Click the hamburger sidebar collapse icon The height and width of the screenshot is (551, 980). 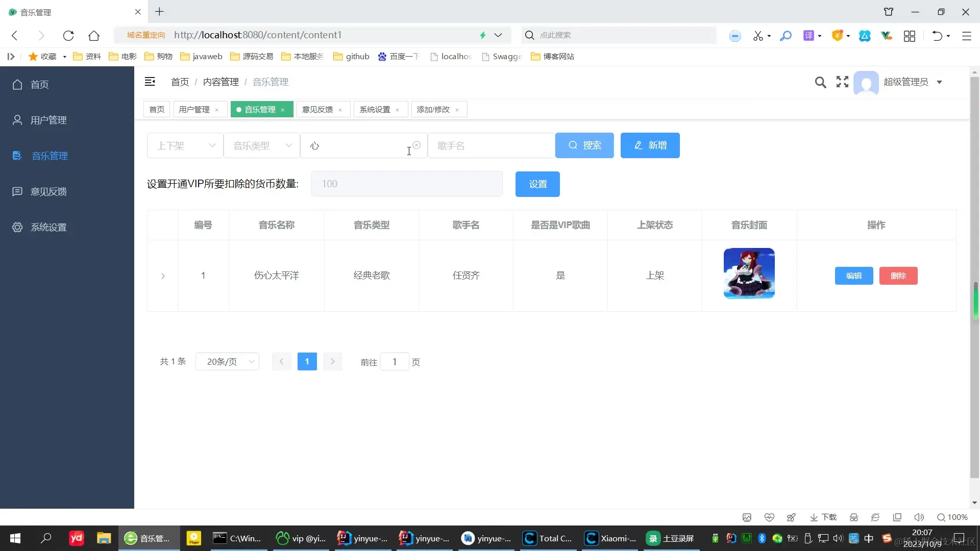[150, 82]
